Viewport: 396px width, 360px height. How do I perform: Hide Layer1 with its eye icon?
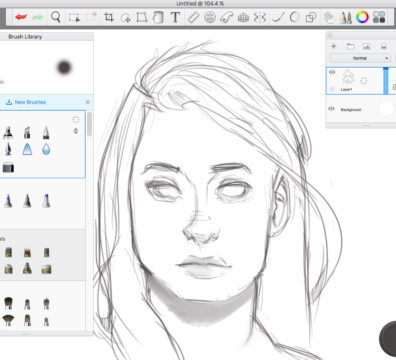(332, 72)
